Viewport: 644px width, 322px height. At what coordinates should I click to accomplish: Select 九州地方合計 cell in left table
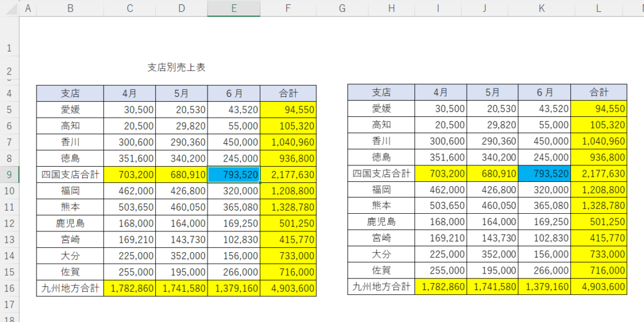pyautogui.click(x=70, y=289)
